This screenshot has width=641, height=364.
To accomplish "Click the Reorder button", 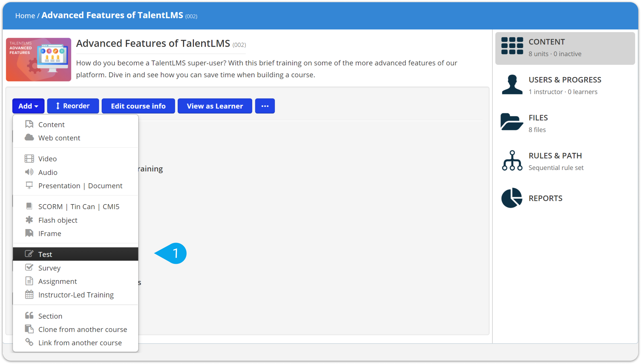I will coord(73,106).
